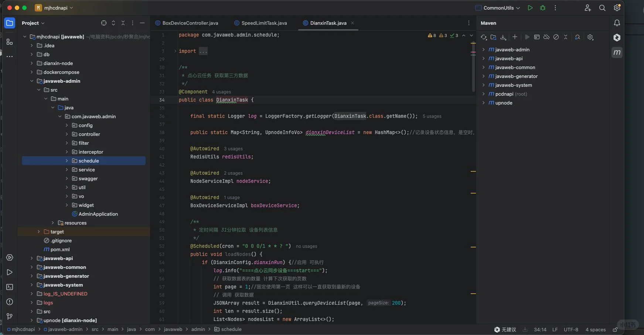Open IDE settings gear menu
The height and width of the screenshot is (335, 644).
[x=617, y=8]
